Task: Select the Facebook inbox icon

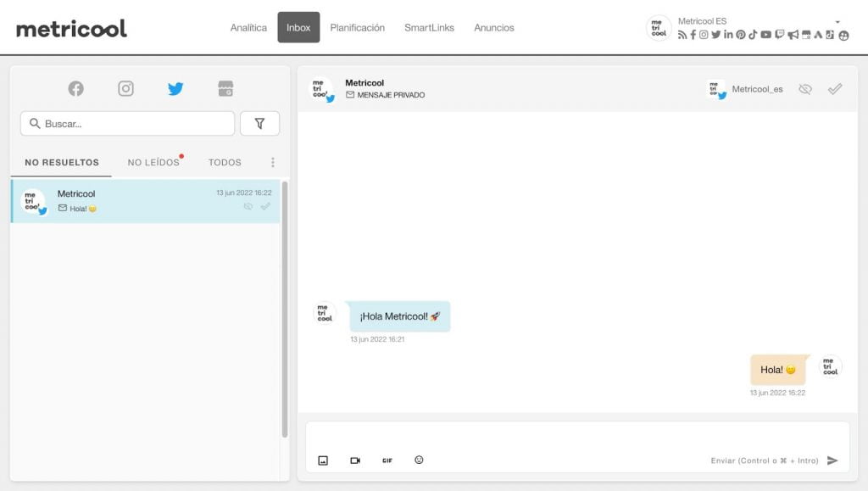Action: pos(76,88)
